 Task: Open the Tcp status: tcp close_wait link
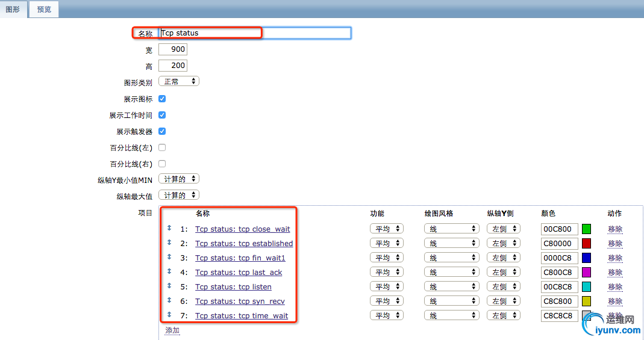242,229
